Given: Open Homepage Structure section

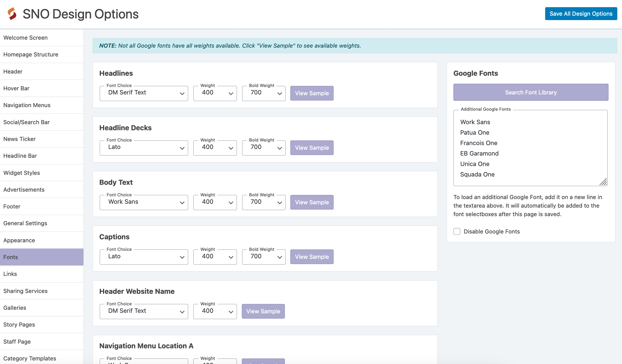Looking at the screenshot, I should click(x=42, y=55).
